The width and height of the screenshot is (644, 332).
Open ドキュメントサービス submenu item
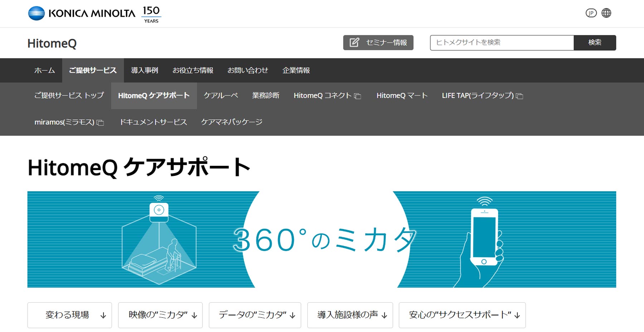(153, 122)
